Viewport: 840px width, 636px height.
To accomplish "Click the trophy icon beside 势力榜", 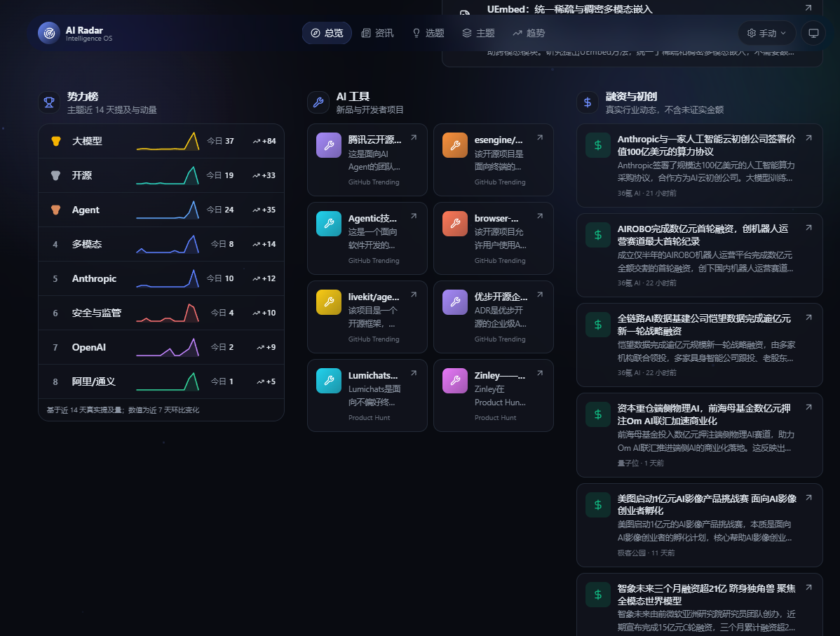I will 49,102.
